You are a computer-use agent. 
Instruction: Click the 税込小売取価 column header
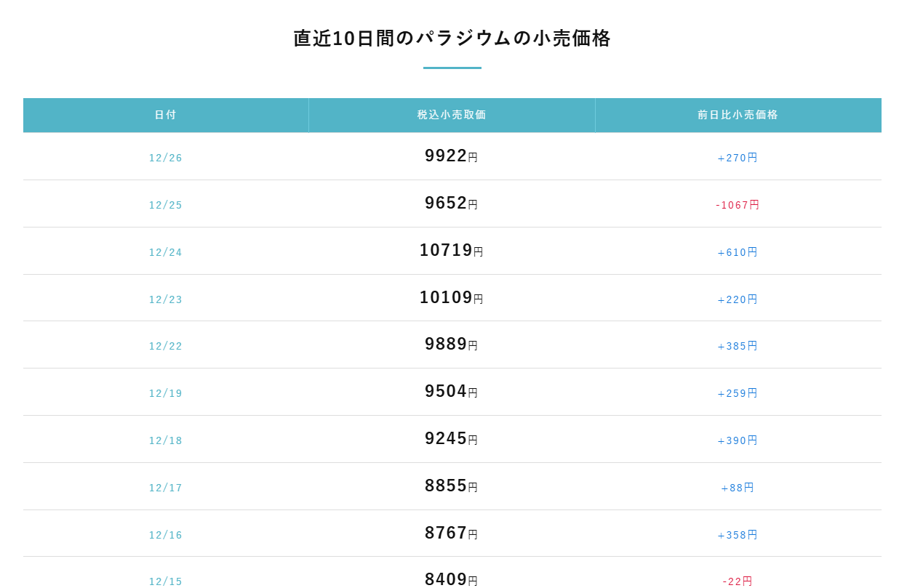coord(452,115)
